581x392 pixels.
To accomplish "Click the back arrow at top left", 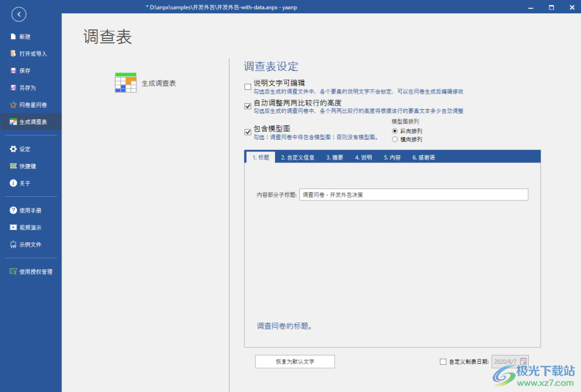I will tap(18, 14).
